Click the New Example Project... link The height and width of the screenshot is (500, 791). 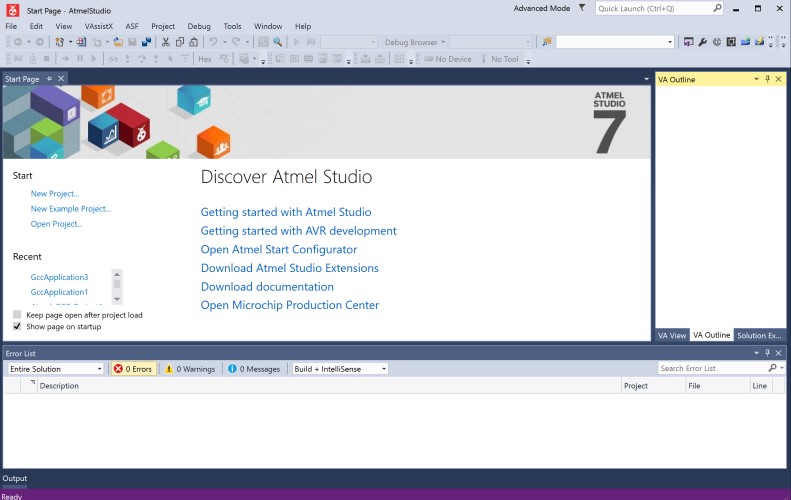pos(71,209)
